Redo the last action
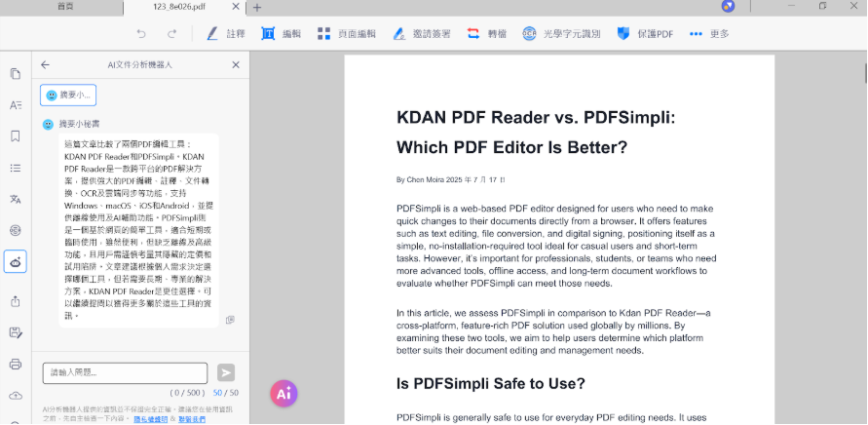The width and height of the screenshot is (868, 425). [x=172, y=34]
